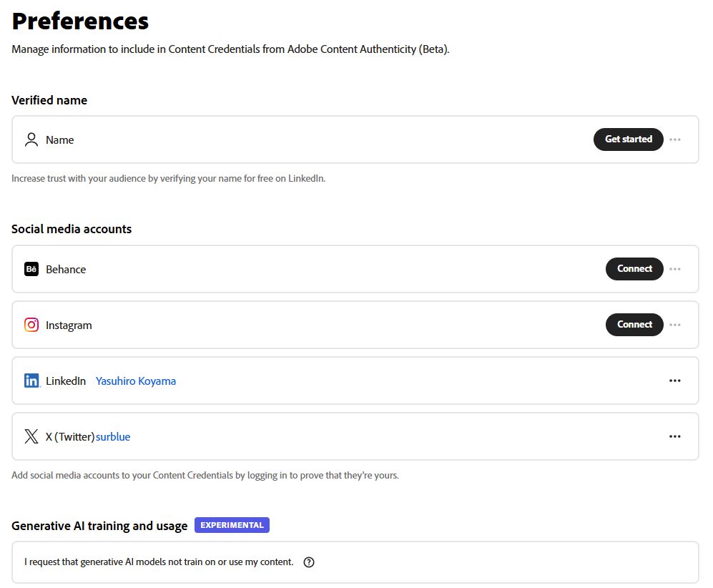This screenshot has height=588, width=713.
Task: Open the overflow menu for LinkedIn
Action: click(675, 381)
